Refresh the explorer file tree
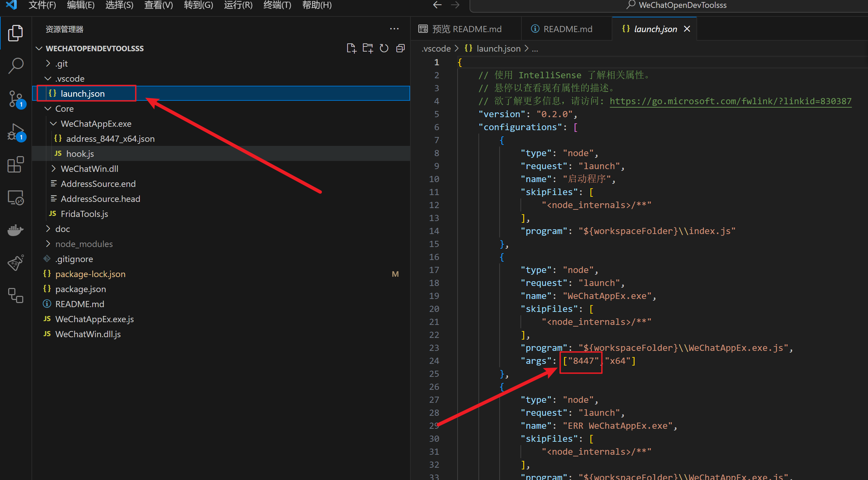This screenshot has height=480, width=868. [x=384, y=48]
